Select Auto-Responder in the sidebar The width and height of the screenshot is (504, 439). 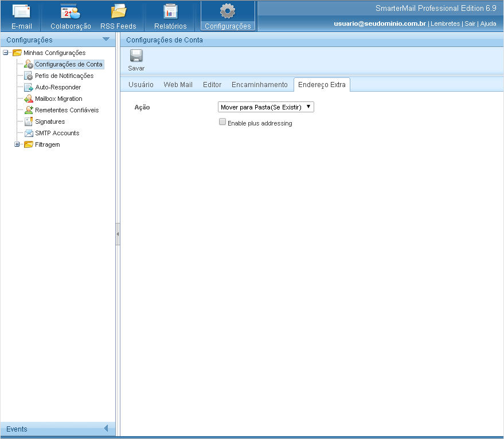tap(58, 87)
